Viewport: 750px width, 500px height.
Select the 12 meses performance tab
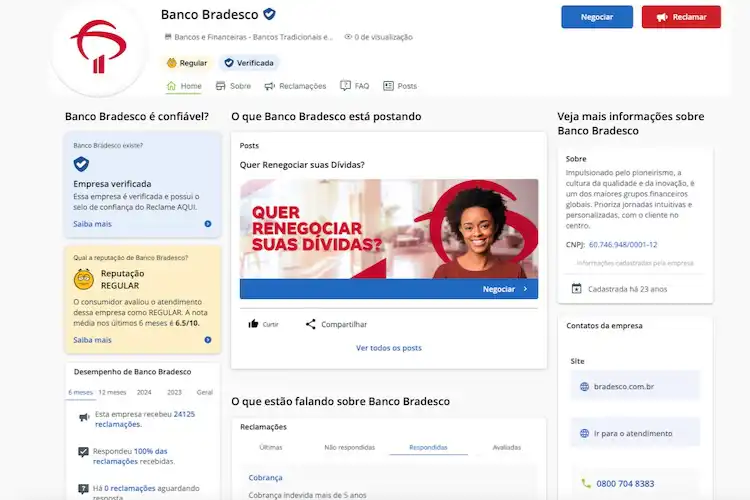tap(112, 392)
